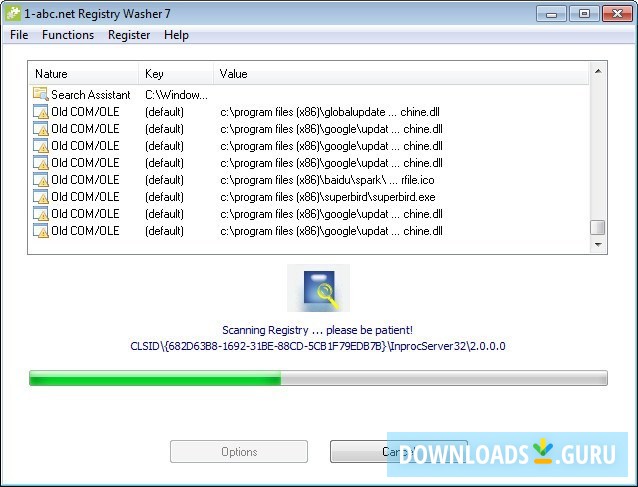Click the Cancel button
Image resolution: width=638 pixels, height=487 pixels.
pos(399,452)
